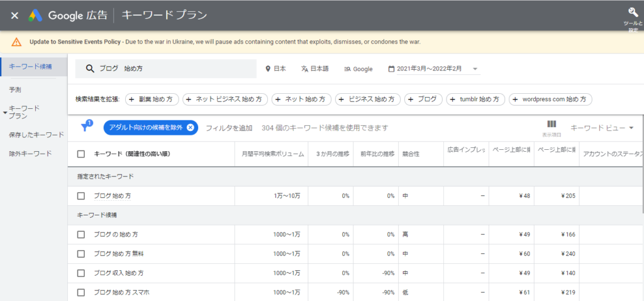Remove the アダルト向けの候補を除外 filter chip

pos(190,128)
